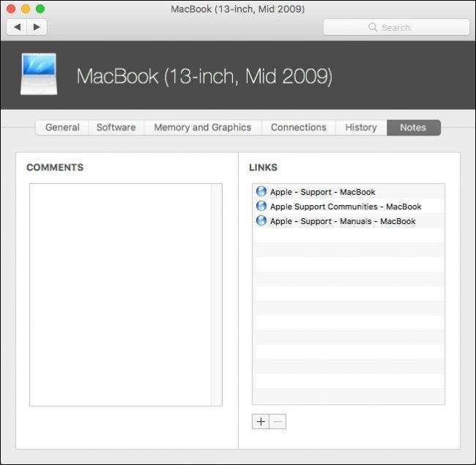Add a new link with plus button
This screenshot has width=476, height=465.
coord(261,422)
